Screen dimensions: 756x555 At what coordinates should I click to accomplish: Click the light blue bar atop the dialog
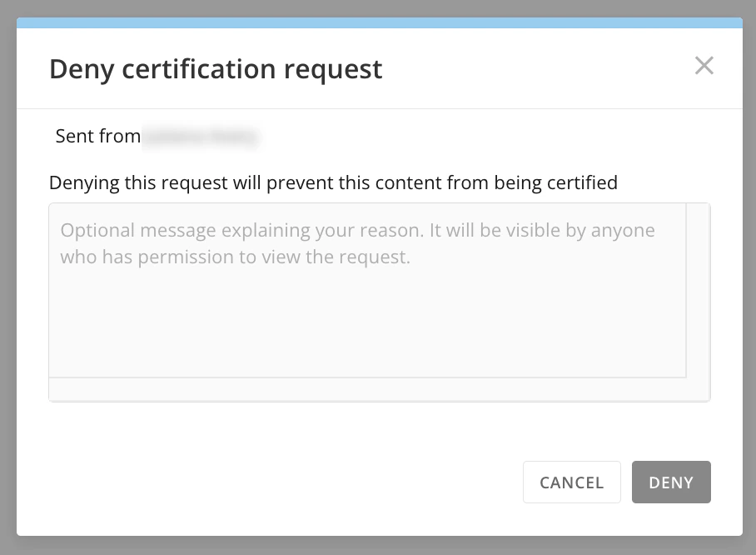pos(380,22)
